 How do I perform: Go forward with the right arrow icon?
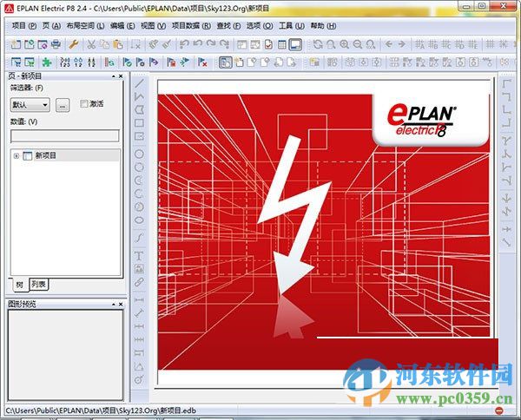coord(402,44)
